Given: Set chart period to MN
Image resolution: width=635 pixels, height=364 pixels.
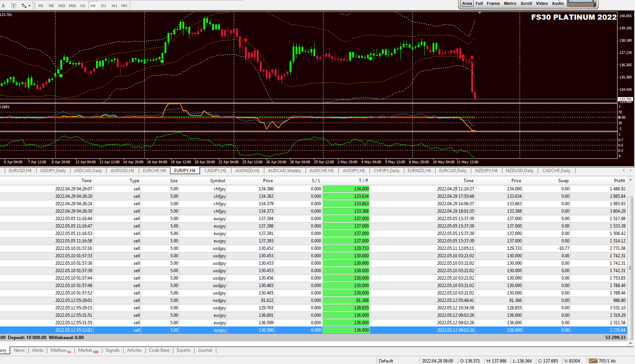Looking at the screenshot, I should [124, 6].
